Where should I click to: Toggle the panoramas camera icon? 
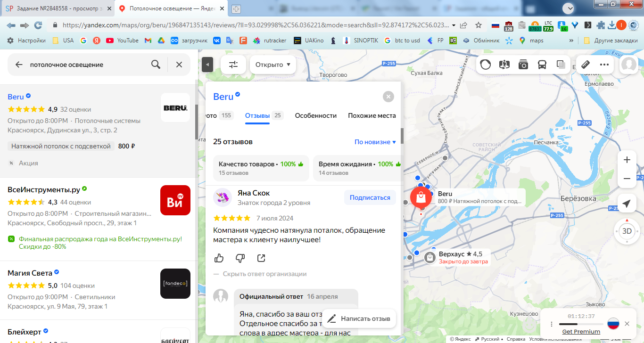pyautogui.click(x=523, y=65)
